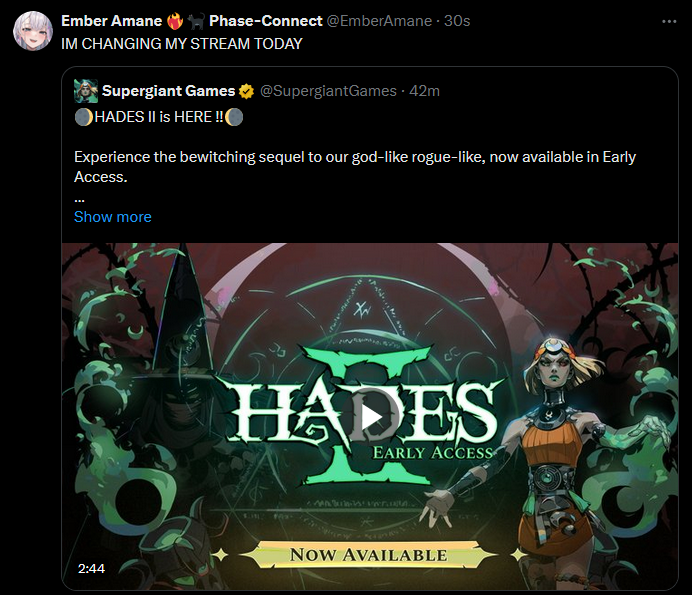Click the moon emoji before HADES II
The image size is (692, 595).
click(83, 117)
